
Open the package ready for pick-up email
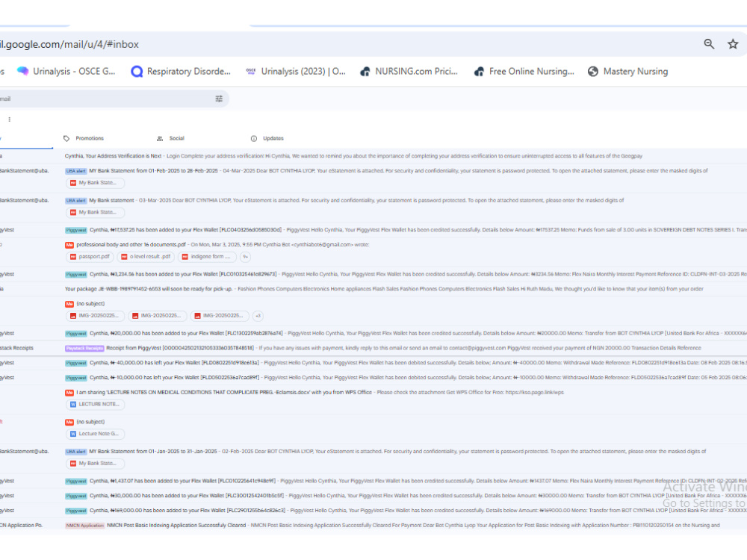click(373, 289)
